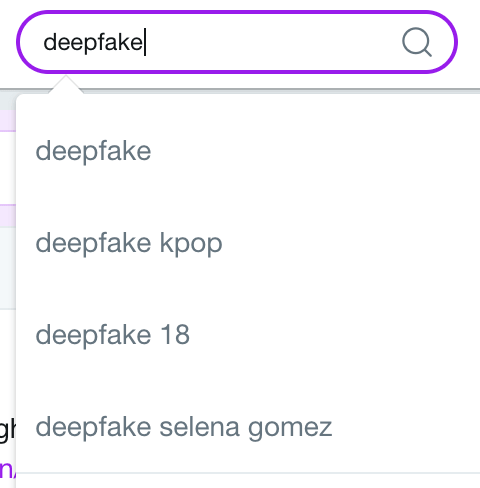Select the first suggestion deepfake

tap(248, 151)
